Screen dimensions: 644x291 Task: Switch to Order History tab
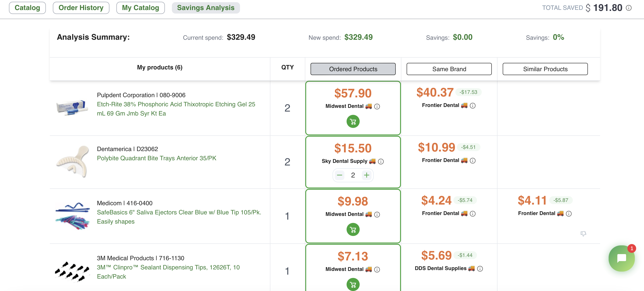coord(81,8)
